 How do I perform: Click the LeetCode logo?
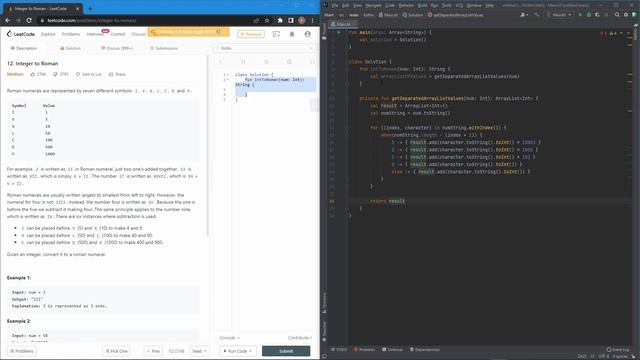(x=21, y=34)
